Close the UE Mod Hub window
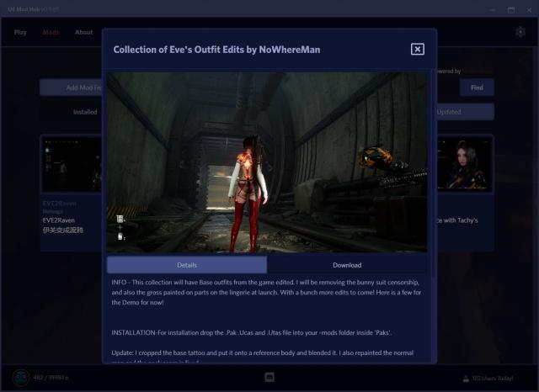 tap(529, 10)
